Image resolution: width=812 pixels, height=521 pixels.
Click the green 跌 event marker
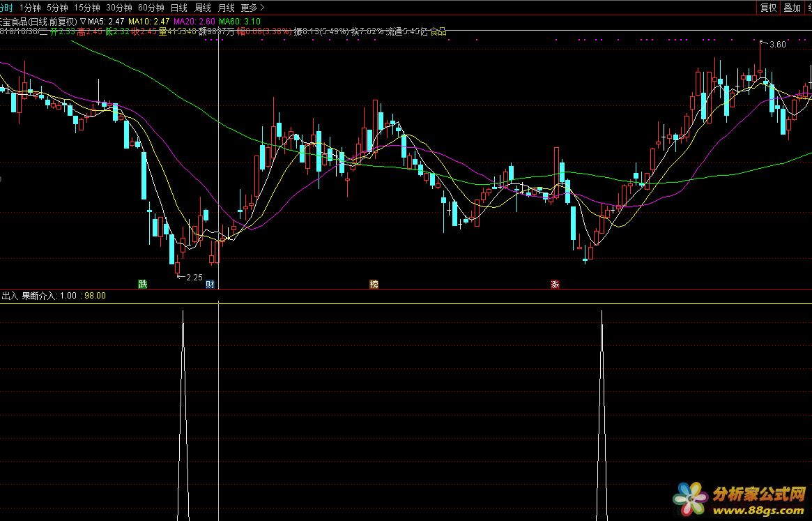tap(143, 284)
